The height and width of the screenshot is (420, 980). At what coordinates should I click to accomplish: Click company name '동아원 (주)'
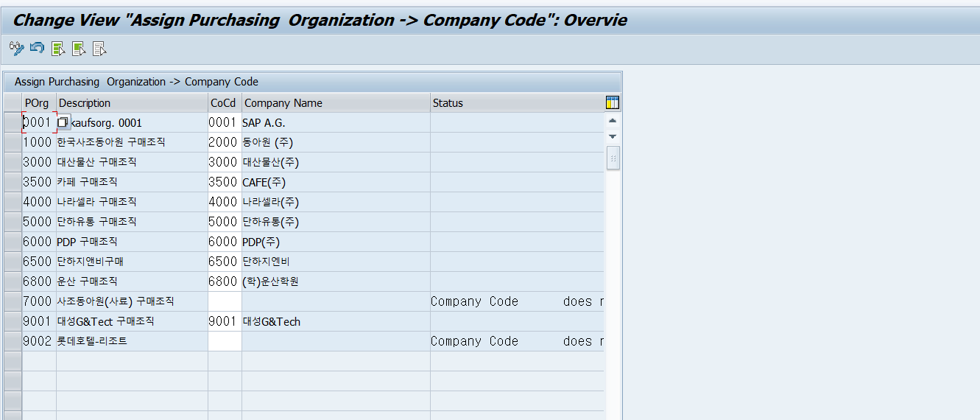click(x=267, y=142)
